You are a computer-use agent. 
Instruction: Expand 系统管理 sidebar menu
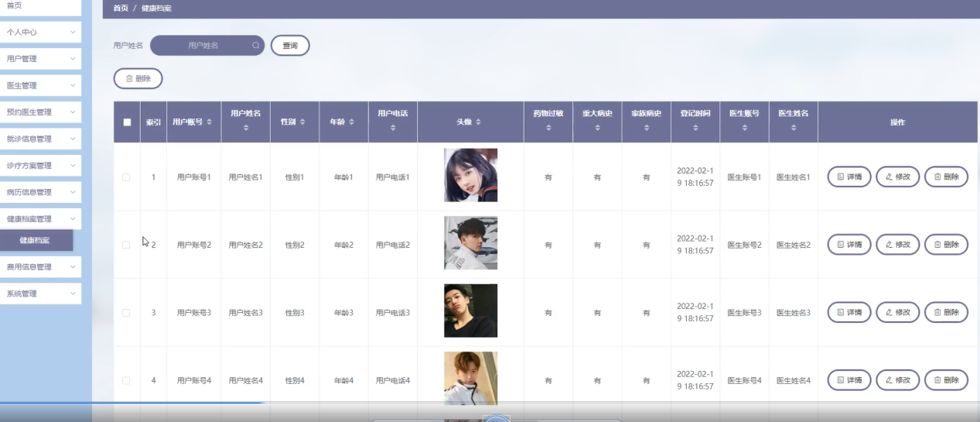[x=40, y=293]
